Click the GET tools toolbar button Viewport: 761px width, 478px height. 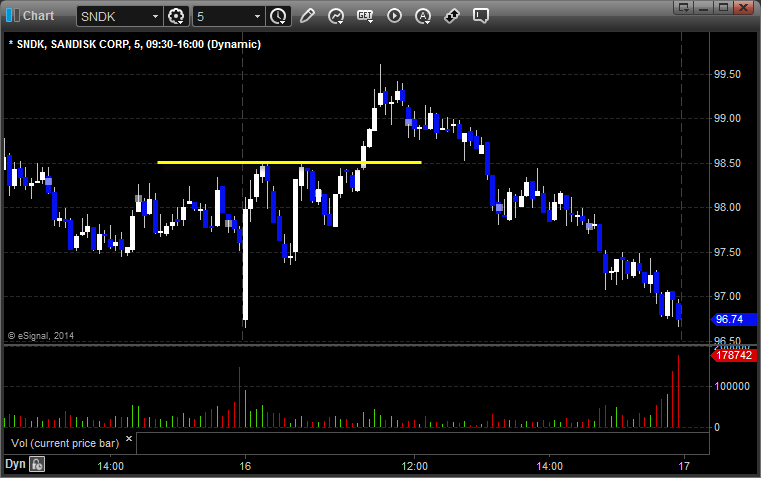(x=365, y=16)
